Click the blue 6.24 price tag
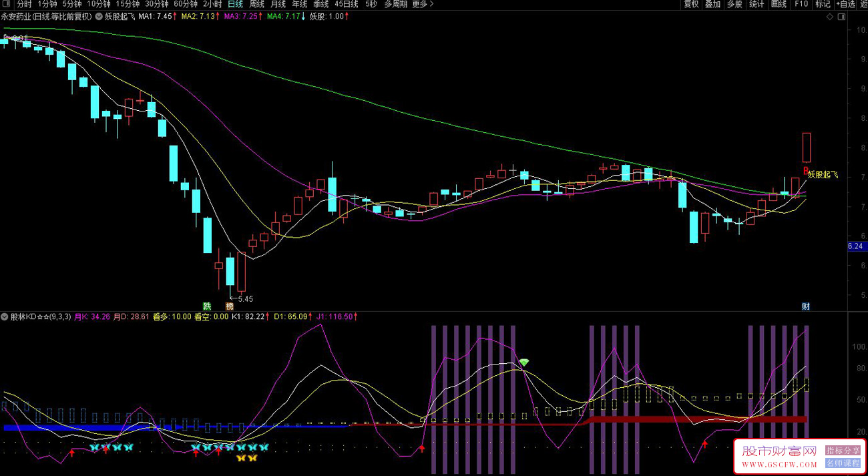 pos(856,246)
